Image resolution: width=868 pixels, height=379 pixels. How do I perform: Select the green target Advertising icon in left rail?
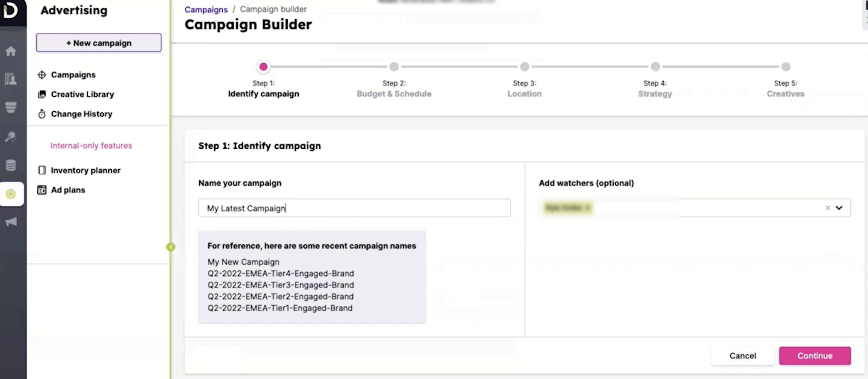coord(11,194)
